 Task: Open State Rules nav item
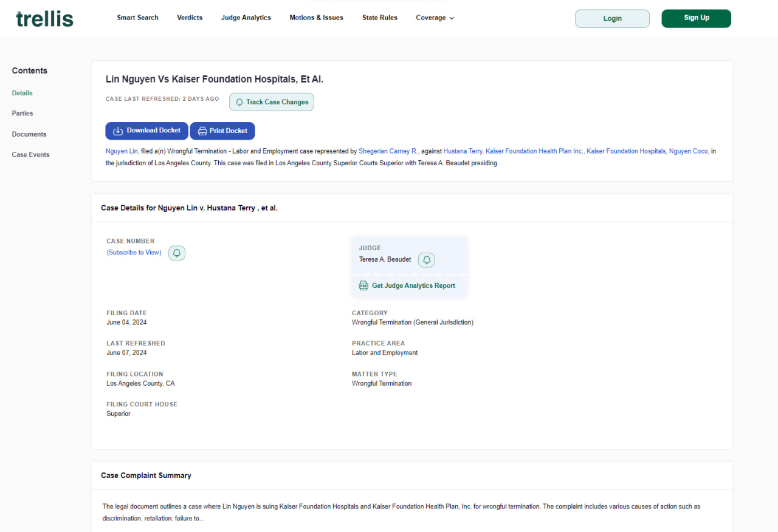tap(380, 18)
